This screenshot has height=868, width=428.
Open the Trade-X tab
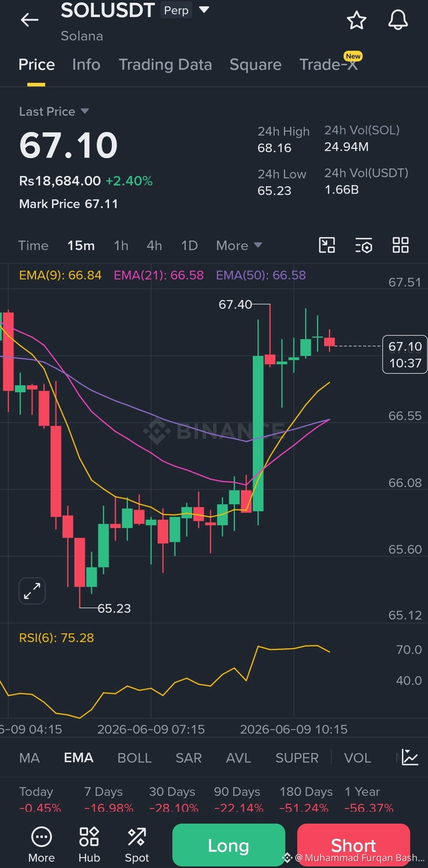329,65
